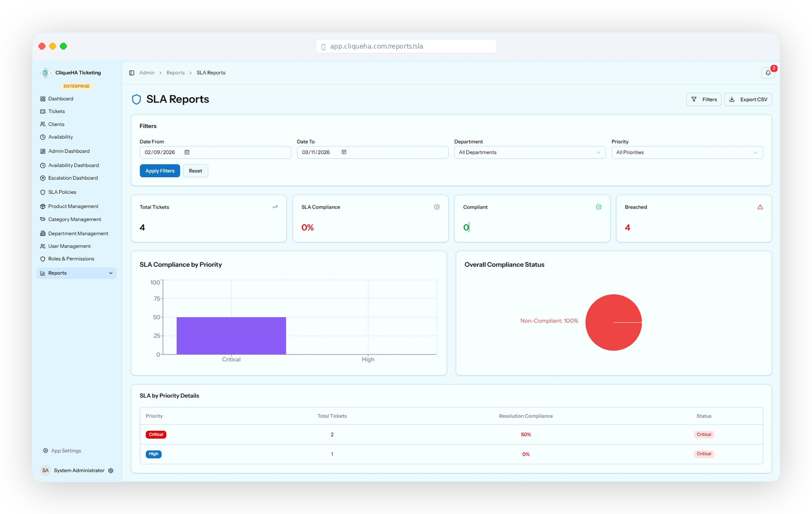This screenshot has width=812, height=514.
Task: Toggle the Filters button in header
Action: [704, 100]
